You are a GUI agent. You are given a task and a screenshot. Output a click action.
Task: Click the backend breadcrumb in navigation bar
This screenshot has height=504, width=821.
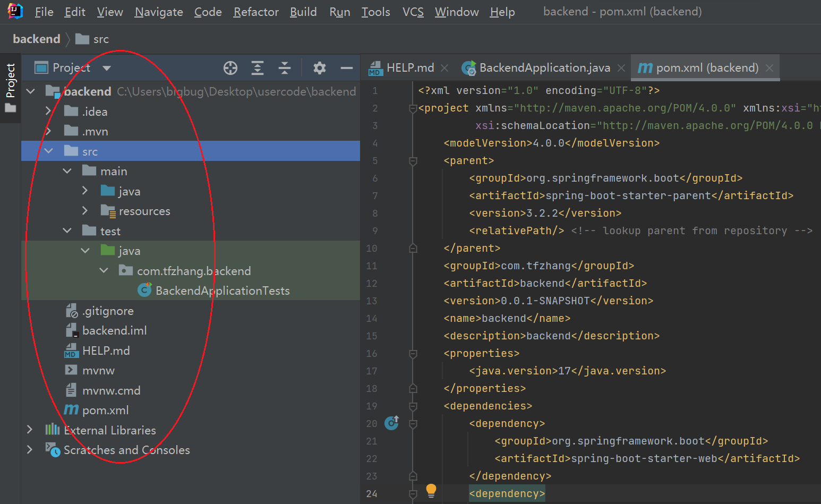(x=37, y=39)
